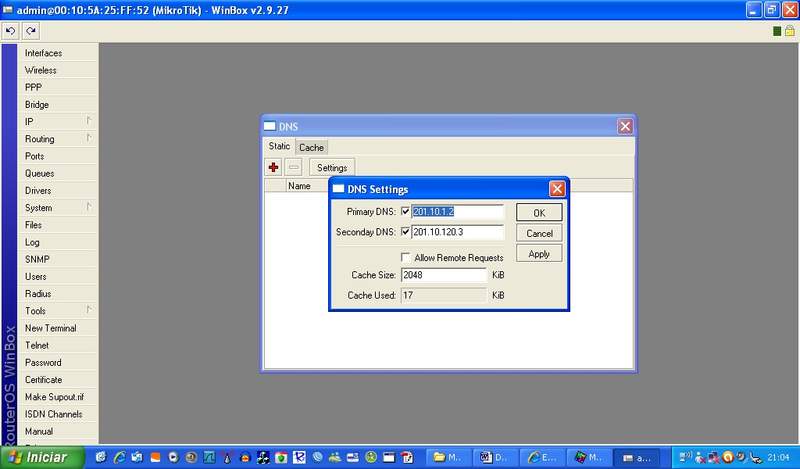Screen dimensions: 800x469
Task: Switch to Internet Explorer taskbar button E...
Action: tap(542, 457)
